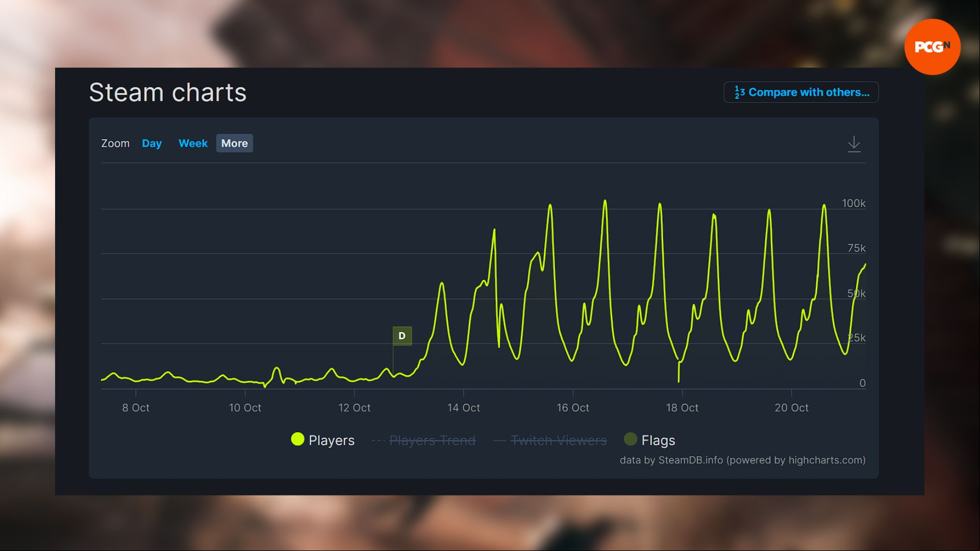Click the 14 Oct axis label

pyautogui.click(x=463, y=408)
